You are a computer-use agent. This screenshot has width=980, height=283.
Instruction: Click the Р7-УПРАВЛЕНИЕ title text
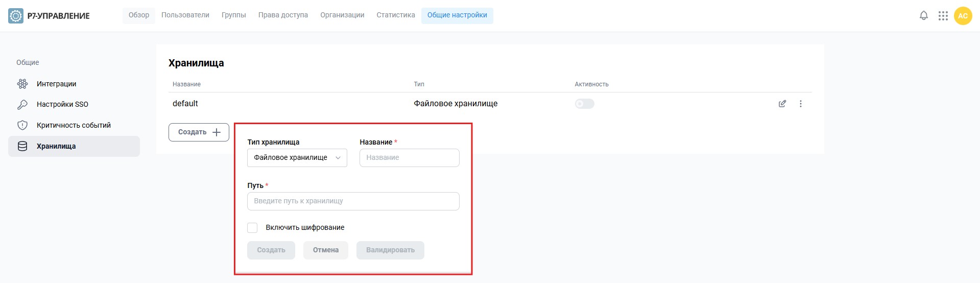pos(59,16)
